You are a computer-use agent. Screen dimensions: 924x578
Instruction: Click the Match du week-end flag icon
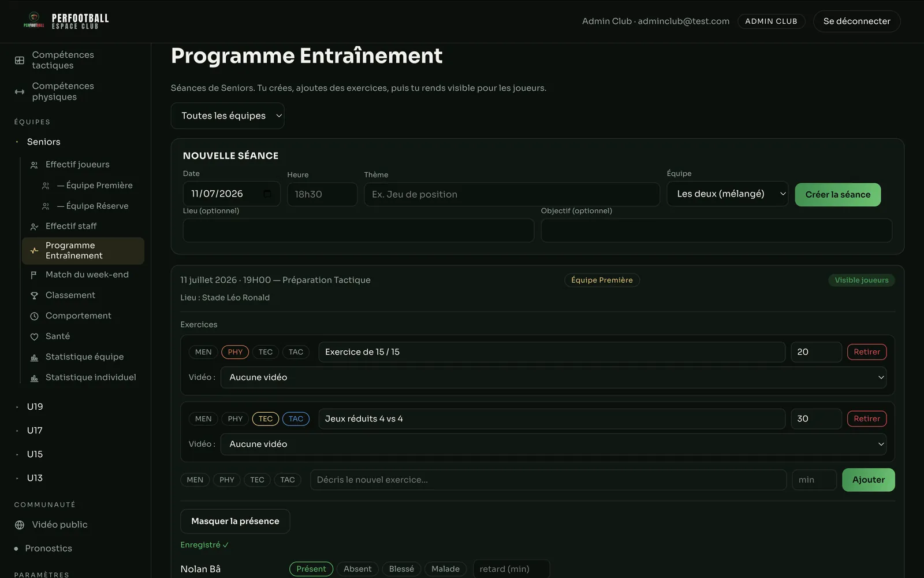(34, 275)
